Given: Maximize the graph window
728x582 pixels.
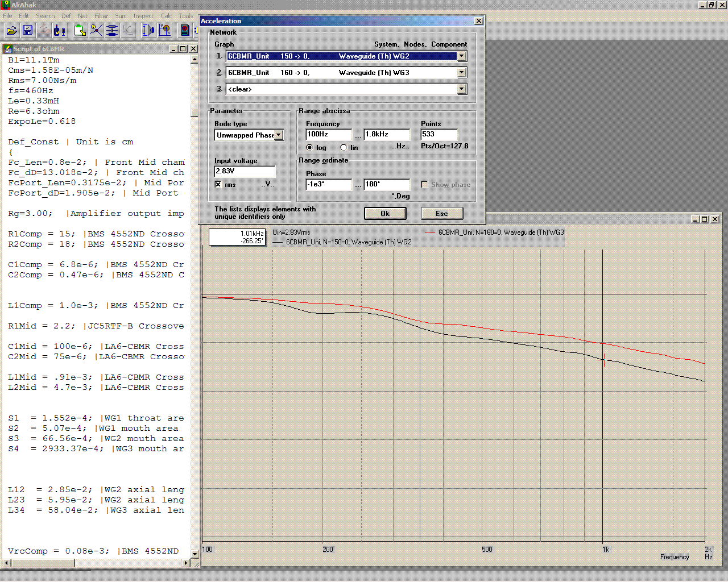Looking at the screenshot, I should pos(704,219).
